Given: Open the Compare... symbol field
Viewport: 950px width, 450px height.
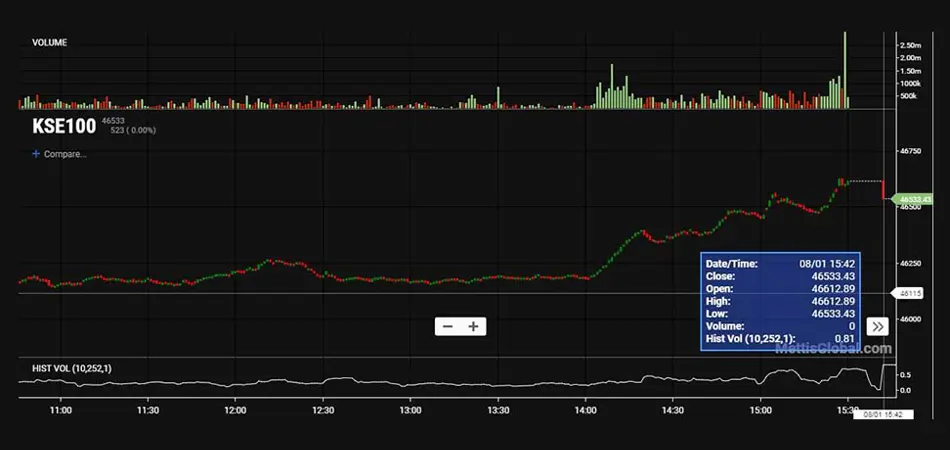Looking at the screenshot, I should point(65,154).
